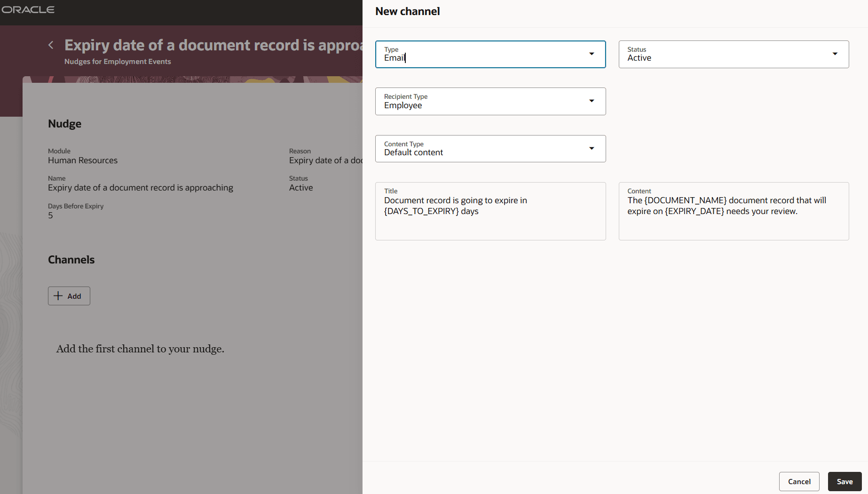
Task: Click the Nudges for Employment Events subtitle
Action: point(118,62)
